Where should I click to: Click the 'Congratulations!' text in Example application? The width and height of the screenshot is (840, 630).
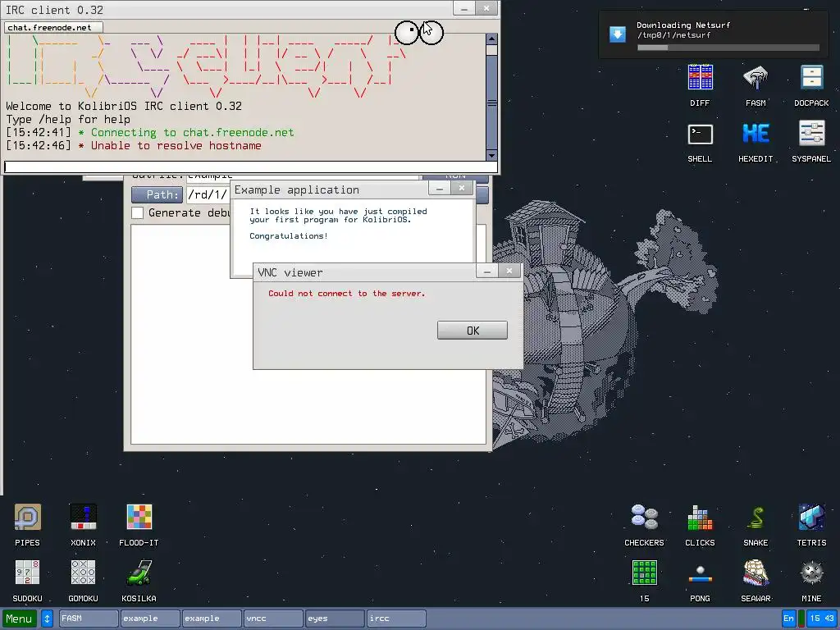tap(289, 235)
